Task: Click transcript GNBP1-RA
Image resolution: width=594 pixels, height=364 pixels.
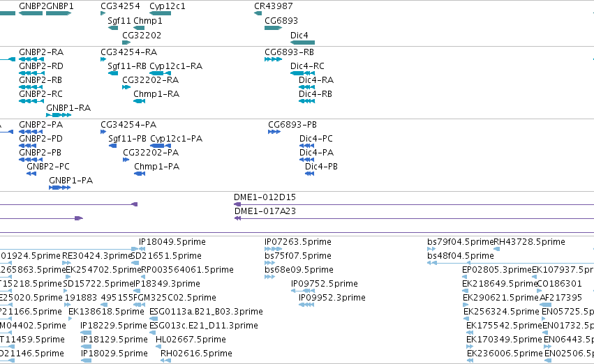Action: pyautogui.click(x=68, y=108)
